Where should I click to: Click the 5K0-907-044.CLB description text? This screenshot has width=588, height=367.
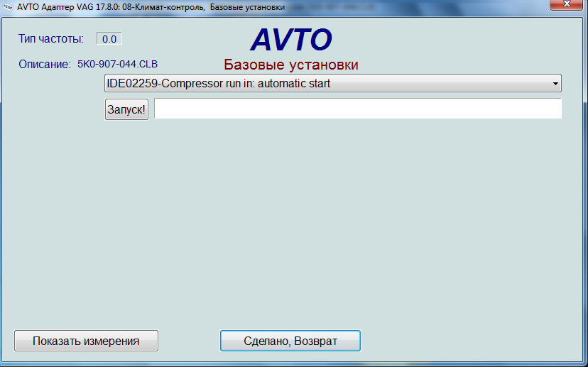[x=117, y=64]
